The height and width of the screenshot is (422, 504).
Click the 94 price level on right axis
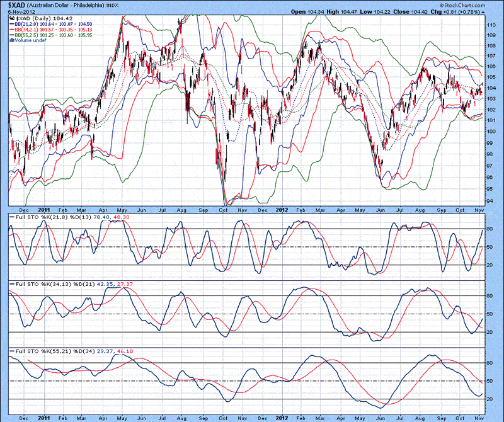(x=490, y=201)
